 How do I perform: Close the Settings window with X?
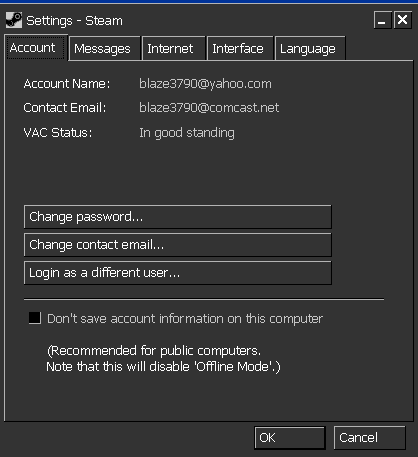pos(402,20)
